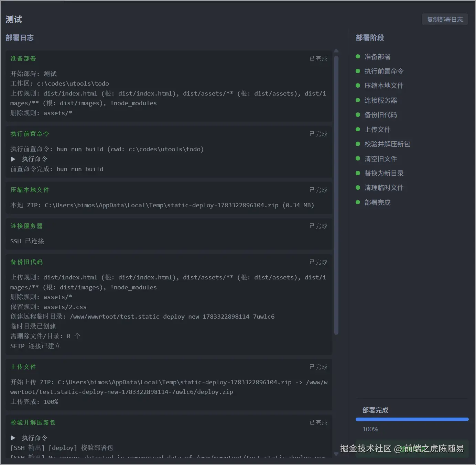
Task: Select the 准备部署 header in the log
Action: pos(23,58)
